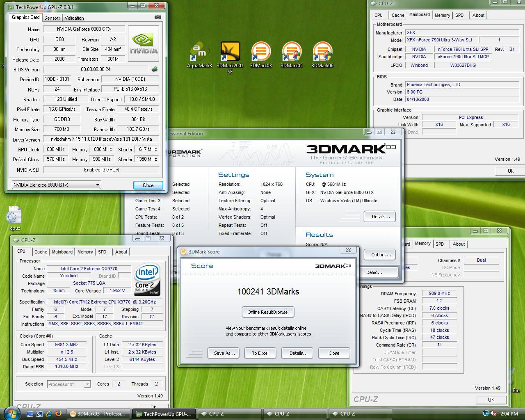Click the 100241 3DMarks score text
Screen dimensions: 525x420
(x=268, y=292)
